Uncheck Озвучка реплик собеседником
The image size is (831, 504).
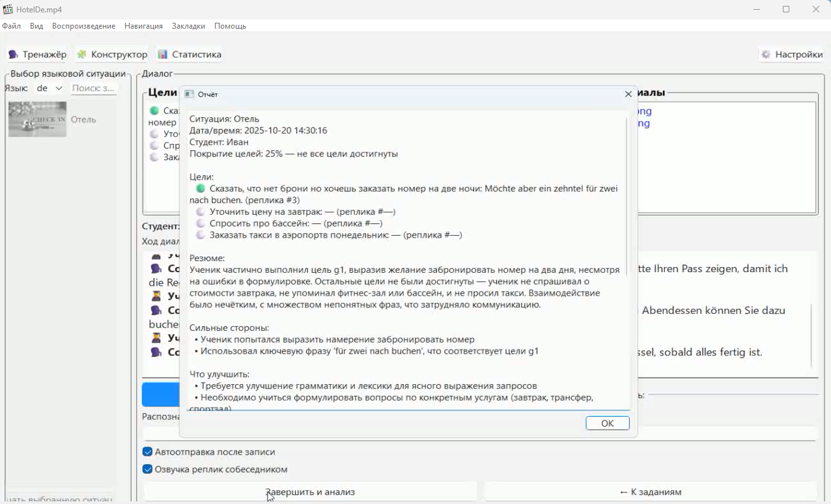tap(148, 469)
